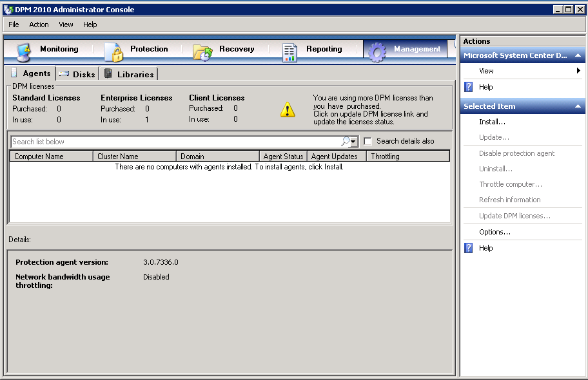Open the File menu
This screenshot has height=380, width=588.
[x=14, y=24]
